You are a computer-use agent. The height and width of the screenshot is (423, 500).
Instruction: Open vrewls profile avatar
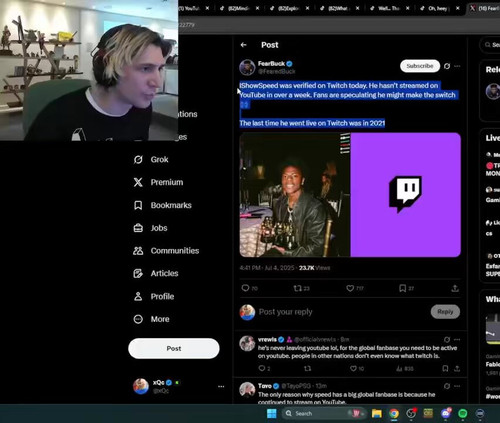click(247, 344)
